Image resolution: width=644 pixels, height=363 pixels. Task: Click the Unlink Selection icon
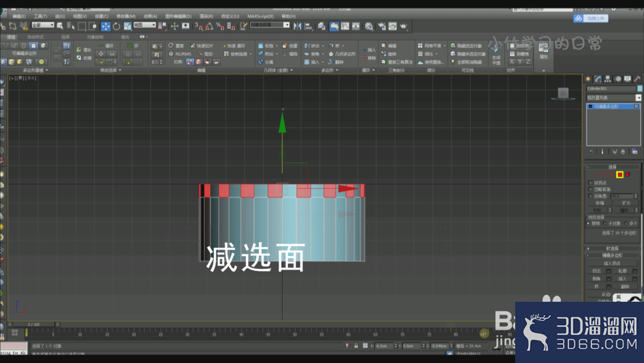click(x=13, y=26)
